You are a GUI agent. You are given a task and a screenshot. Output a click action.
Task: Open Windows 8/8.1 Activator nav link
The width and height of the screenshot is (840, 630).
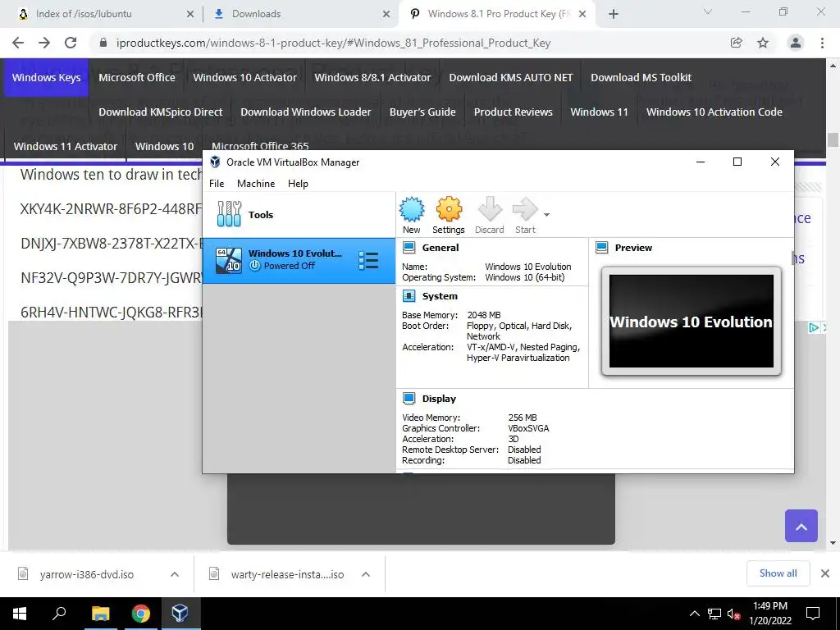[372, 78]
